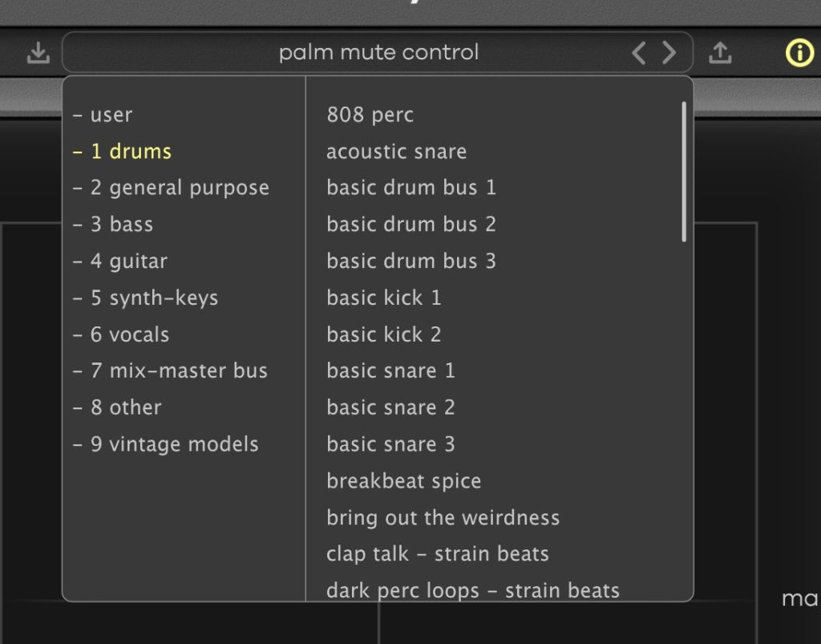Pick the basic drum bus 2 preset
Viewport: 821px width, 644px height.
tap(410, 225)
